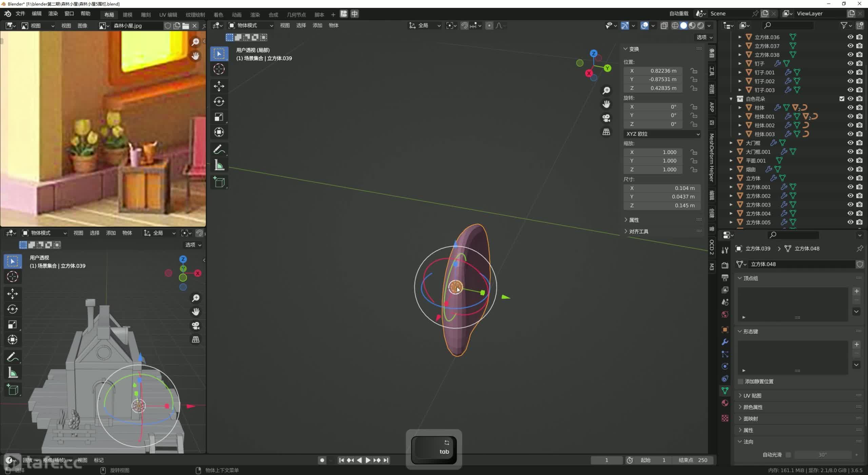The height and width of the screenshot is (475, 868).
Task: Enable 自动光滑 checkbox
Action: point(788,455)
